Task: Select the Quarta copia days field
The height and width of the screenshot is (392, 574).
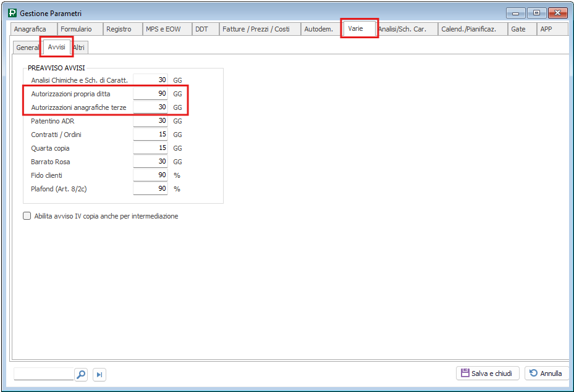Action: [x=150, y=148]
